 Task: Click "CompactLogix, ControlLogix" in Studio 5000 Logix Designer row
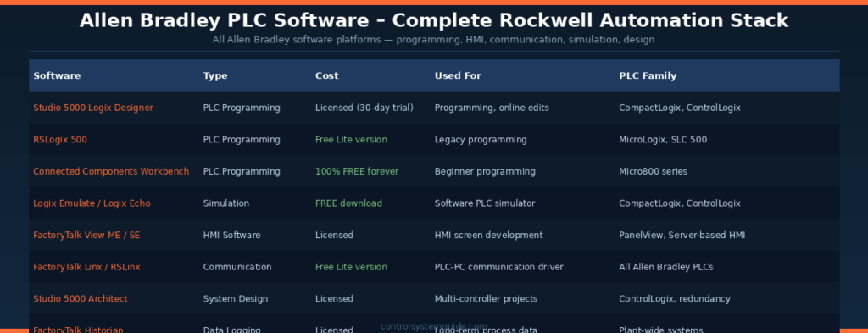point(680,108)
